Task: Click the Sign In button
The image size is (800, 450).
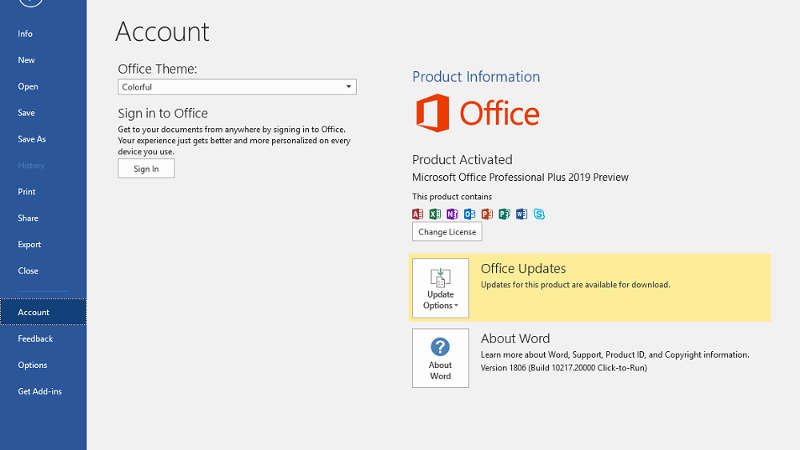Action: click(146, 168)
